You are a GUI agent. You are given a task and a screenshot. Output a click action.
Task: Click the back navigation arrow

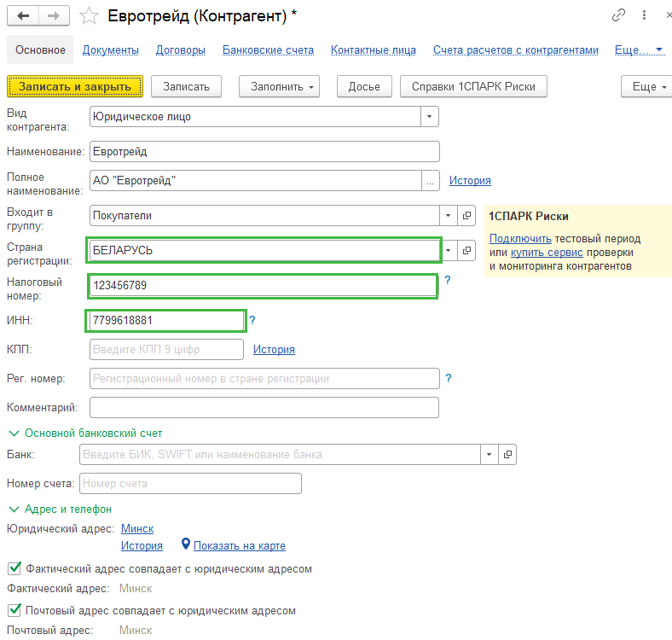(23, 16)
